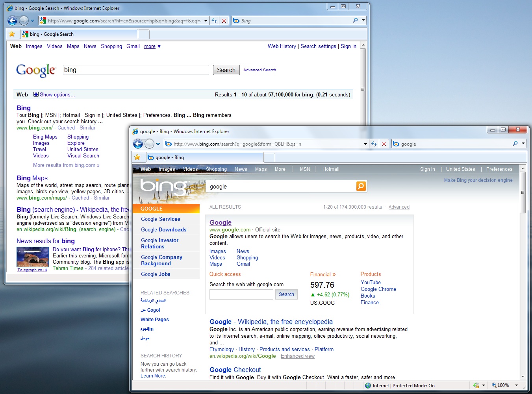Screen dimensions: 532x394
Task: Open search provider dropdown in Google window
Action: 363,20
